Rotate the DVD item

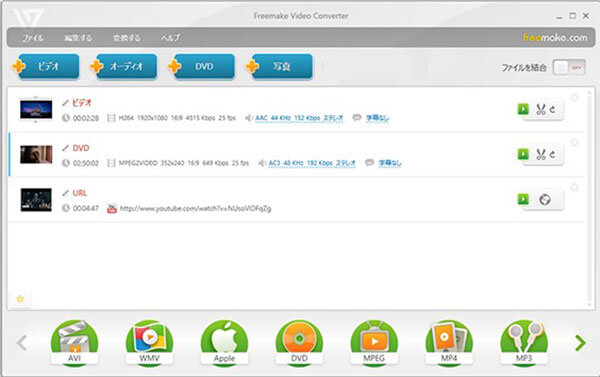(552, 154)
